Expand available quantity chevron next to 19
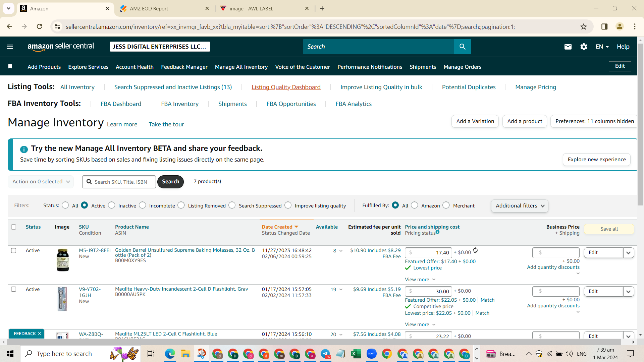The image size is (644, 362). 341,290
